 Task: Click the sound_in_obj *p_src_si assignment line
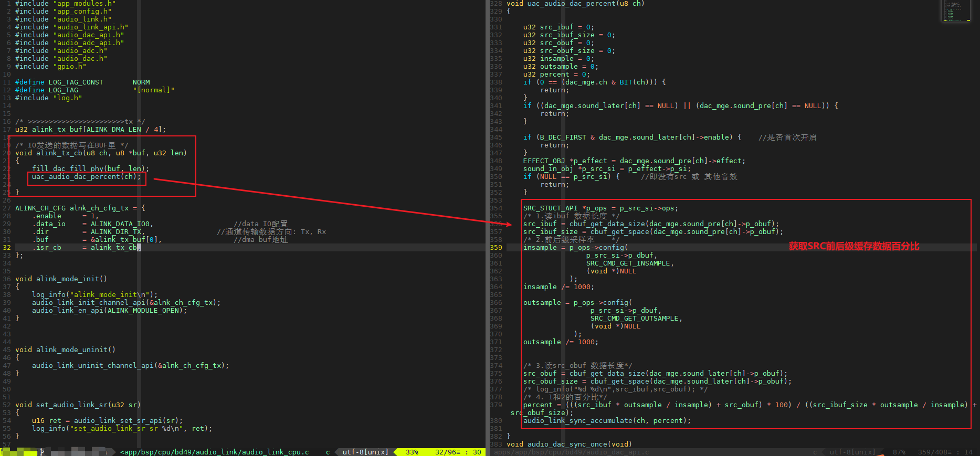[x=607, y=168]
